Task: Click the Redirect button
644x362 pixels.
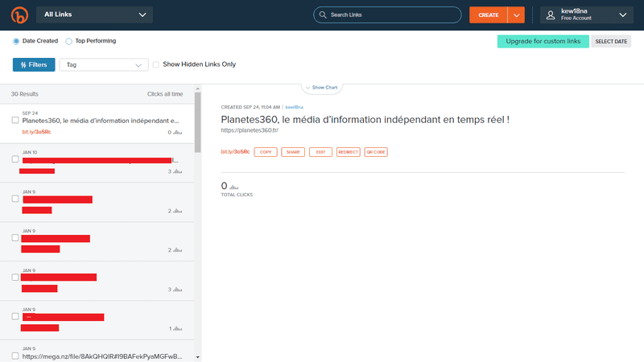Action: tap(349, 152)
